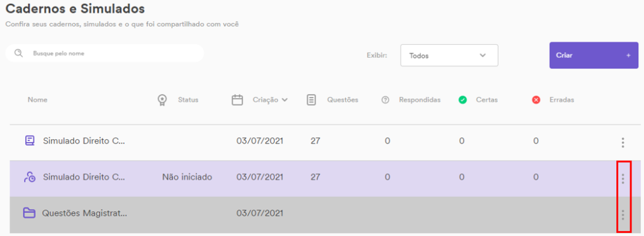Screen dimensions: 644x236
Task: Click the Busque pelo nome search field
Action: 105,53
